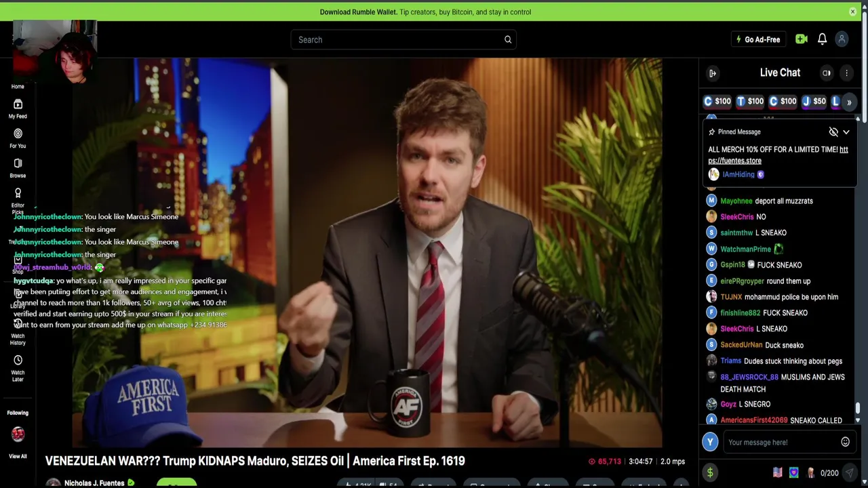868x488 pixels.
Task: Click the J $50 rant
Action: click(x=814, y=101)
